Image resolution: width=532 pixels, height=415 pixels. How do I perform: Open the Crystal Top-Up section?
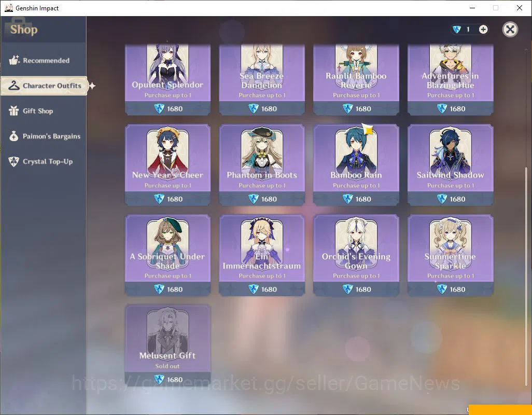(x=43, y=161)
